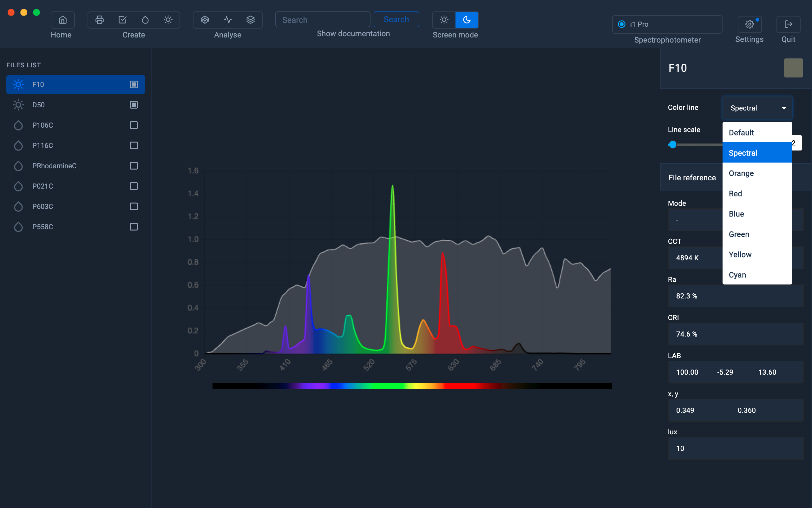Click the sun icon beside D50 file

pos(18,105)
